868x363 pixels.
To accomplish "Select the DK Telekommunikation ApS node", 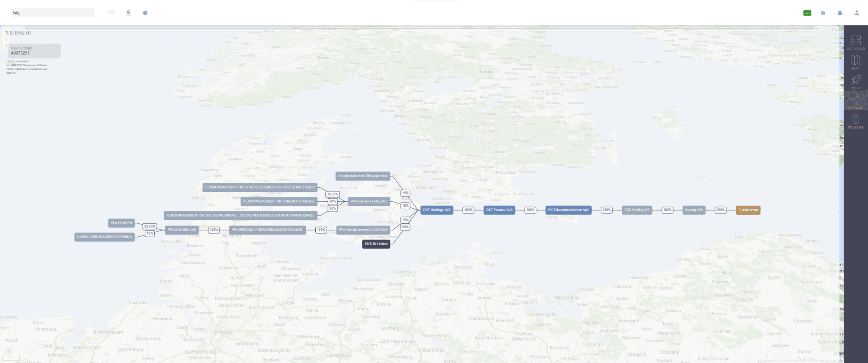I will (x=568, y=210).
